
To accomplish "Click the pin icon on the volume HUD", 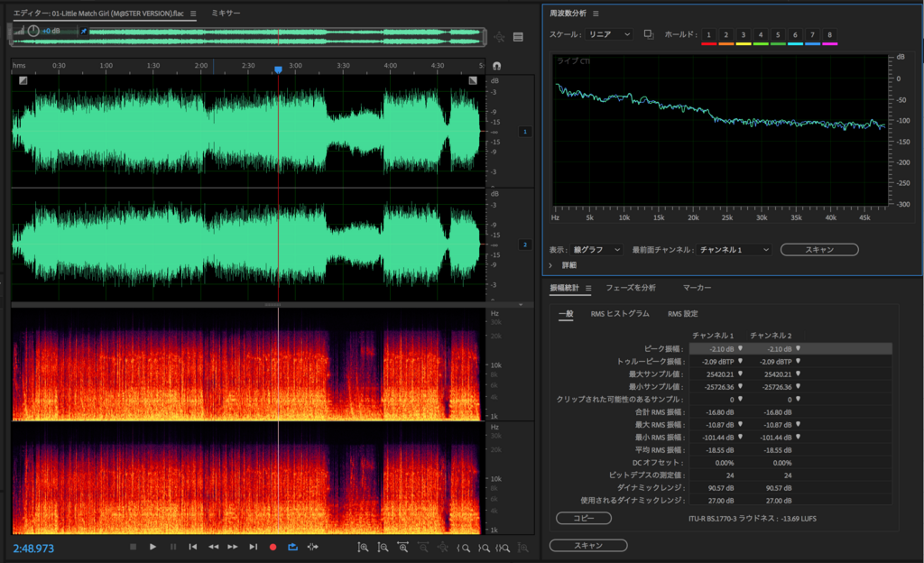I will point(84,32).
